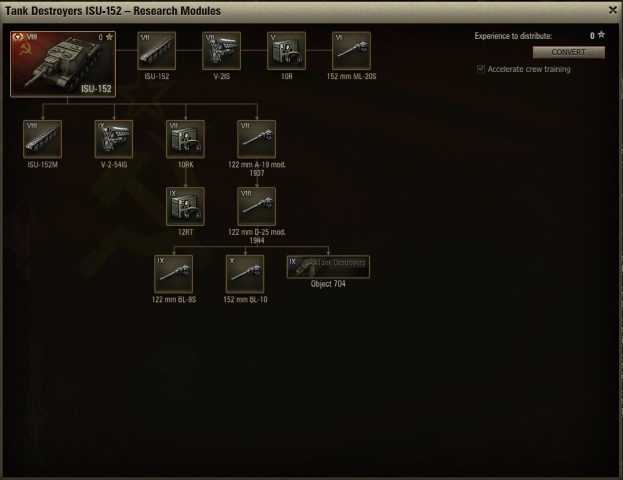Screen dimensions: 623x480
Task: Click the vehicle experience star on ISU-152
Action: coord(109,37)
